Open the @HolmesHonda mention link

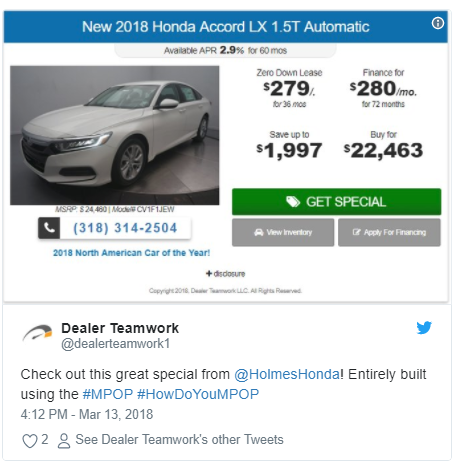[x=287, y=374]
